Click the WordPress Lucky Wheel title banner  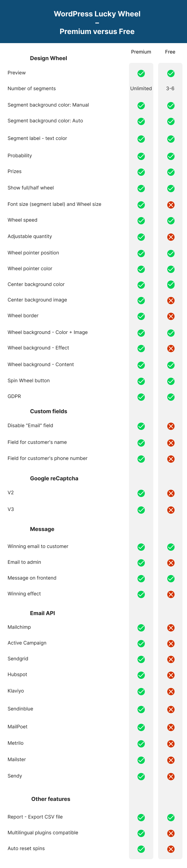pyautogui.click(x=93, y=22)
